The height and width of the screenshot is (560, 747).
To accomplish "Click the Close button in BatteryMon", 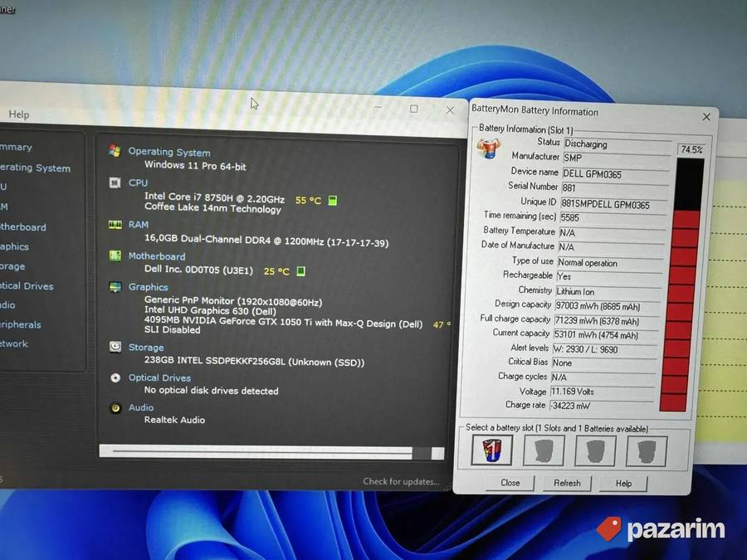I will pos(510,482).
